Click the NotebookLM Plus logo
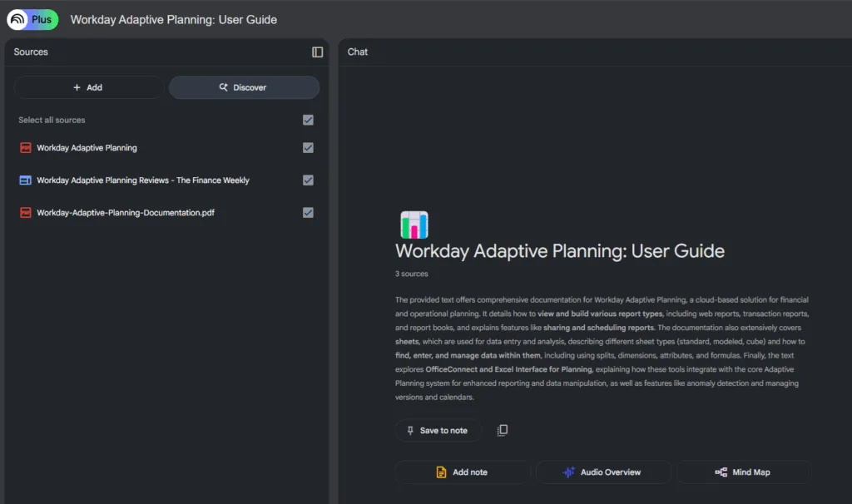Screen dimensions: 852x504 coord(32,19)
